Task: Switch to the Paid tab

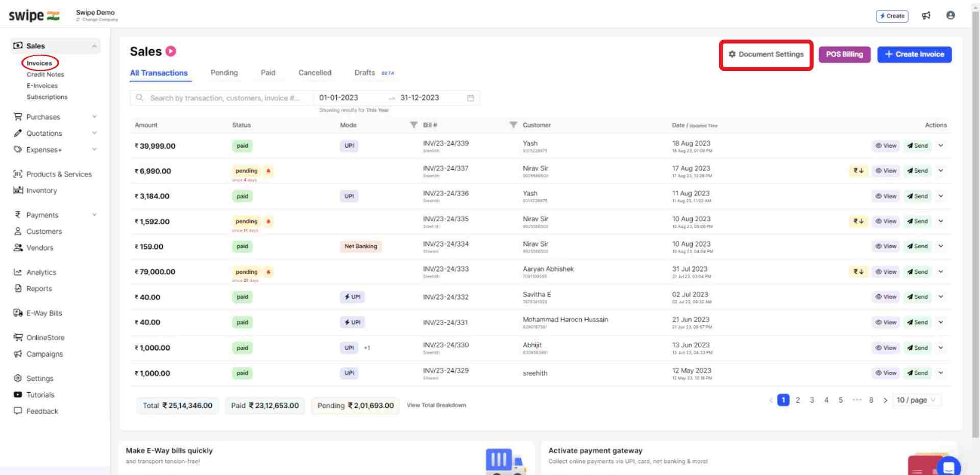Action: 268,73
